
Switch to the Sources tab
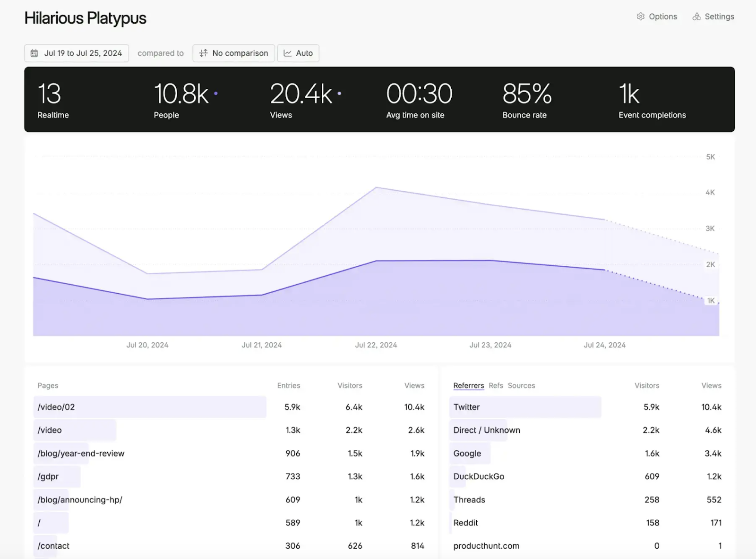(x=521, y=385)
